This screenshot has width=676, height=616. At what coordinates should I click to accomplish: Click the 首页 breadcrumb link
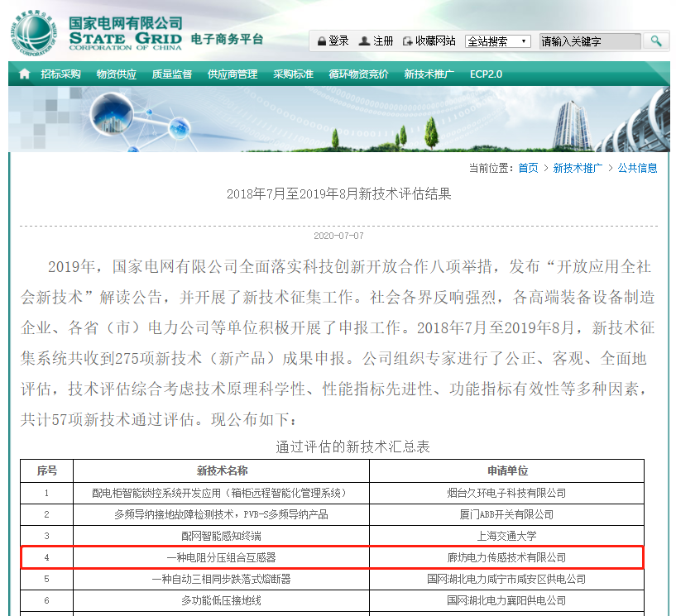(528, 168)
